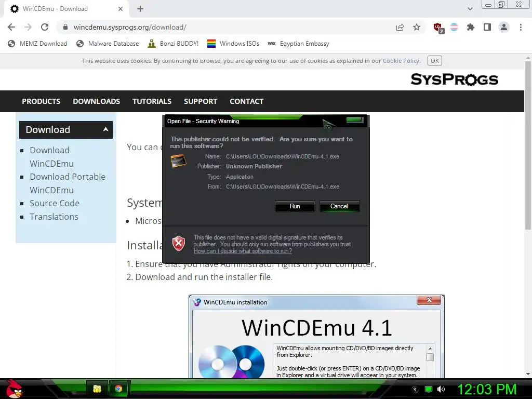The width and height of the screenshot is (532, 399).
Task: Open a new browser tab
Action: (x=140, y=9)
